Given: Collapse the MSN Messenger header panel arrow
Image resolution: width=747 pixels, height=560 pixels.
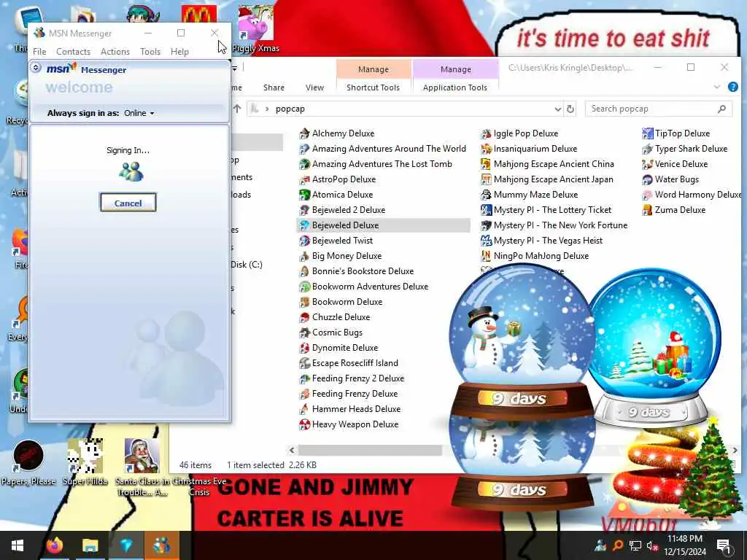Looking at the screenshot, I should tap(36, 68).
